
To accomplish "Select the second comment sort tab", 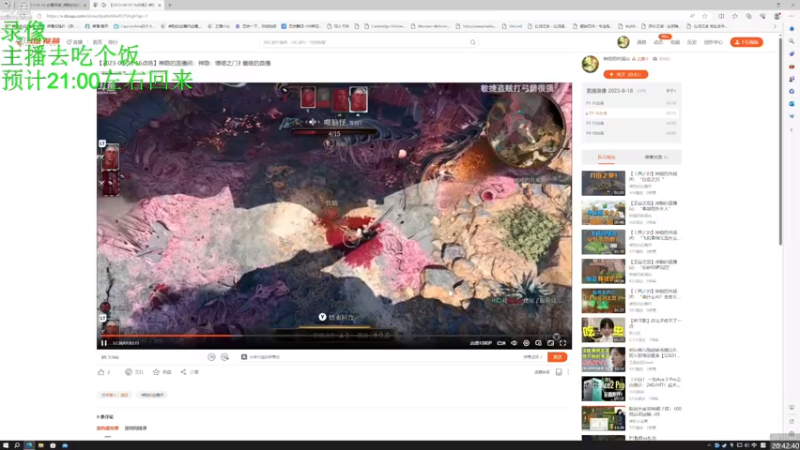I will 136,428.
